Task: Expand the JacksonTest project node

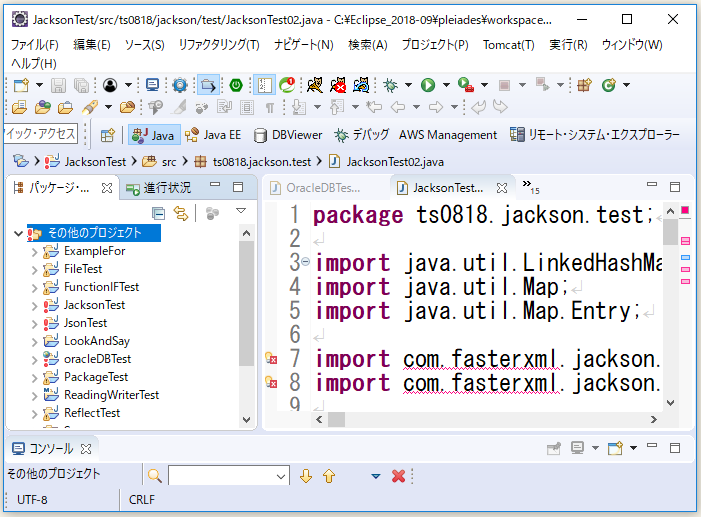Action: [34, 306]
